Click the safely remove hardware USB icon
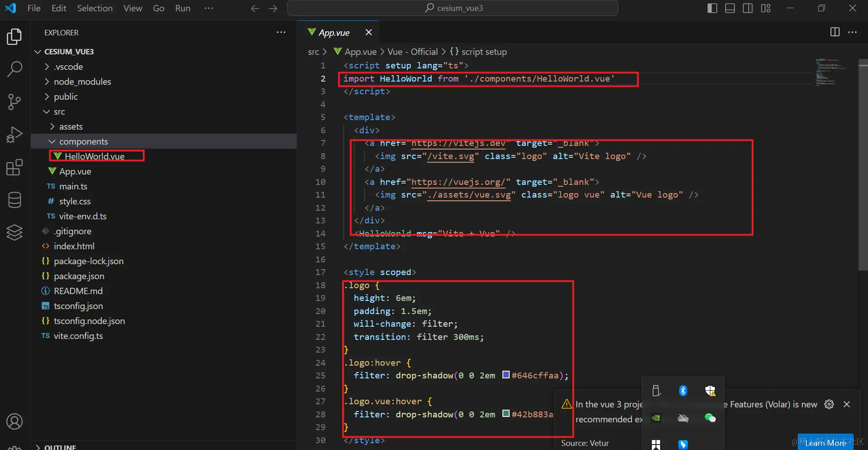The height and width of the screenshot is (450, 868). pos(656,391)
